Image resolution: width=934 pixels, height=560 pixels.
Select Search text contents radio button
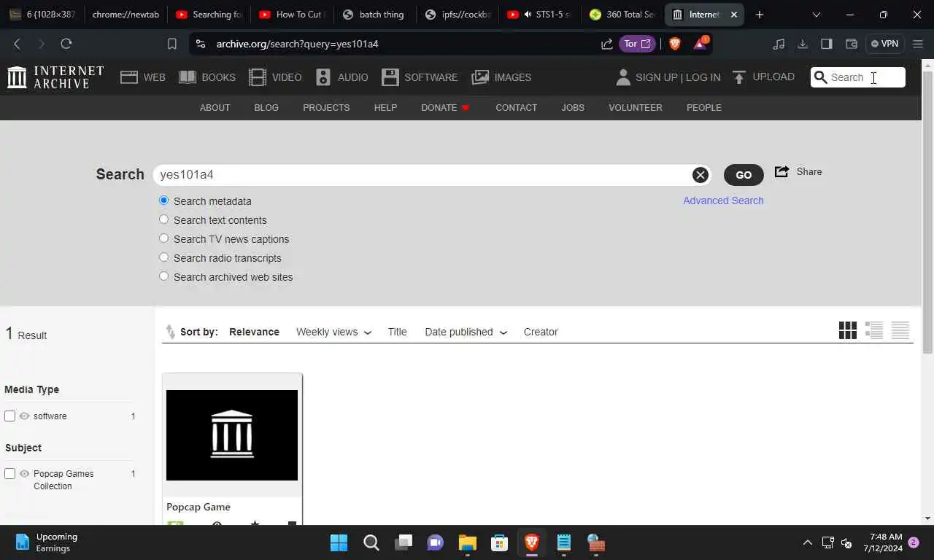click(163, 219)
